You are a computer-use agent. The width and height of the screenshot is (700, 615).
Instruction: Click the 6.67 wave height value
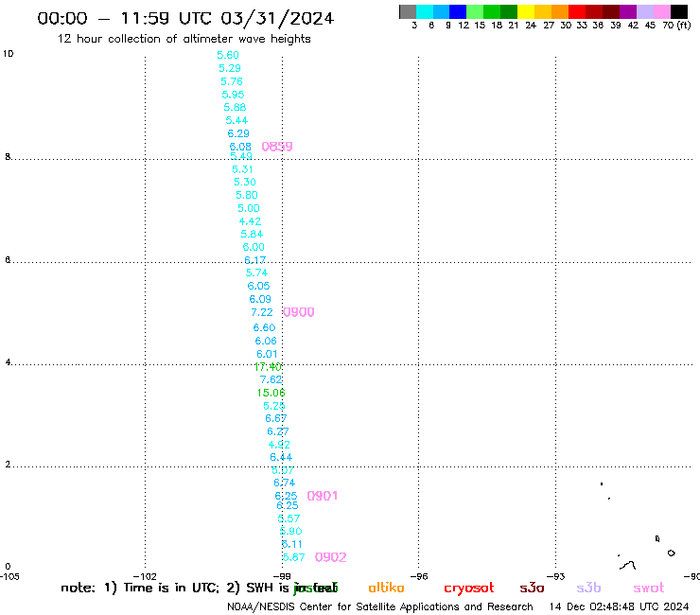click(276, 418)
